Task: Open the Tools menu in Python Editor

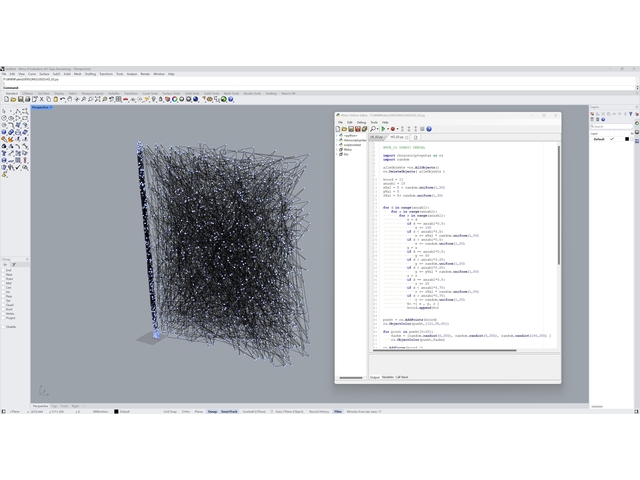Action: [374, 122]
